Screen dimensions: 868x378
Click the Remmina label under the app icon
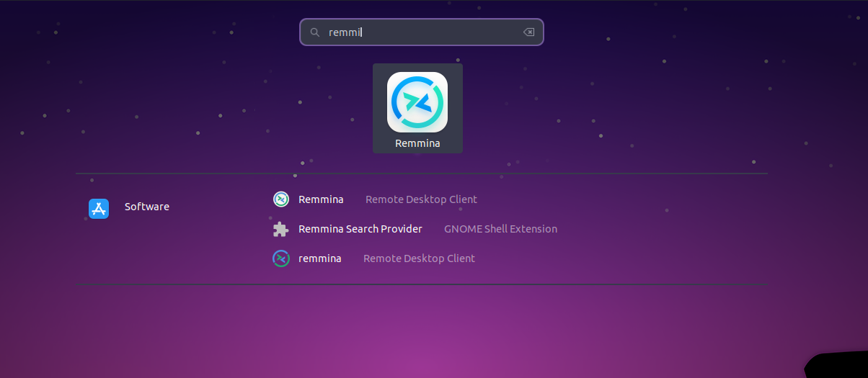coord(417,143)
